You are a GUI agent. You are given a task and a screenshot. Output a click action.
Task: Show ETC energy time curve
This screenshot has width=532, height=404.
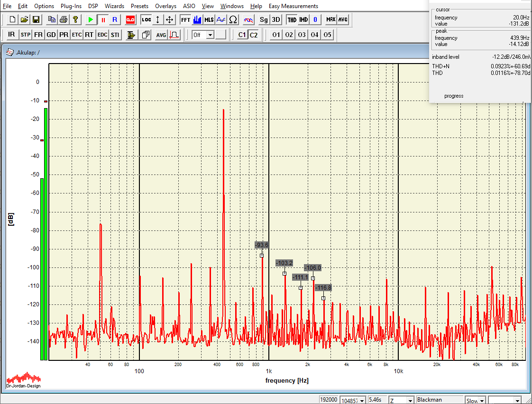pos(77,35)
